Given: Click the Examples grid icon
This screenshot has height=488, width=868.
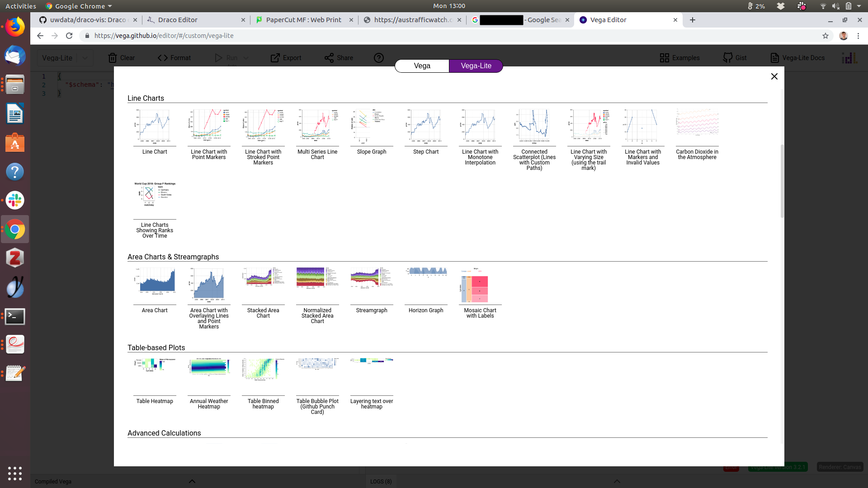Looking at the screenshot, I should tap(664, 58).
